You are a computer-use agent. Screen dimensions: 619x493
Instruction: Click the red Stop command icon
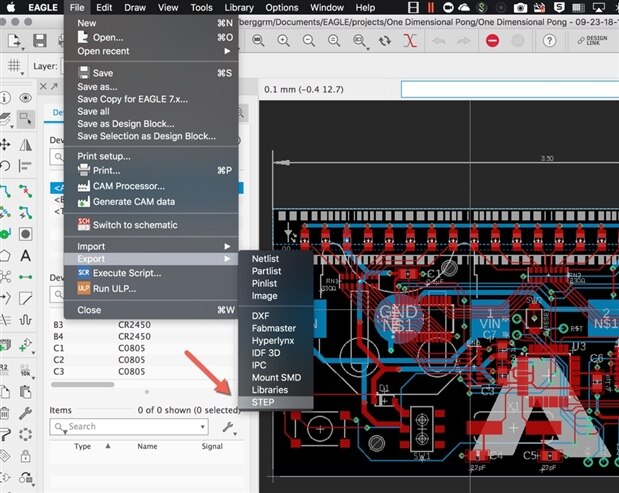[492, 40]
